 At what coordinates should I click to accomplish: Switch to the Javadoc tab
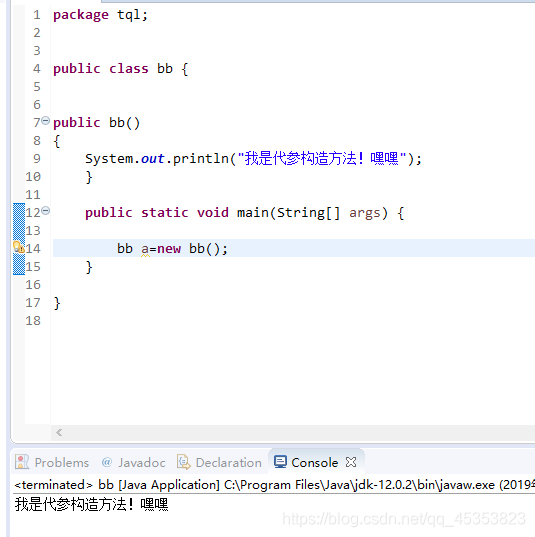134,462
